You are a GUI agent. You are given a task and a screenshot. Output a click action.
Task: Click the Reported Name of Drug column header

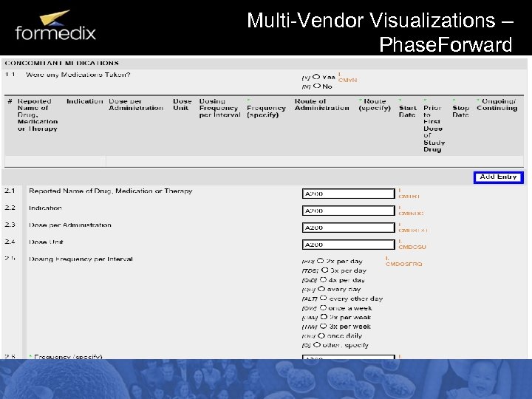pyautogui.click(x=38, y=115)
